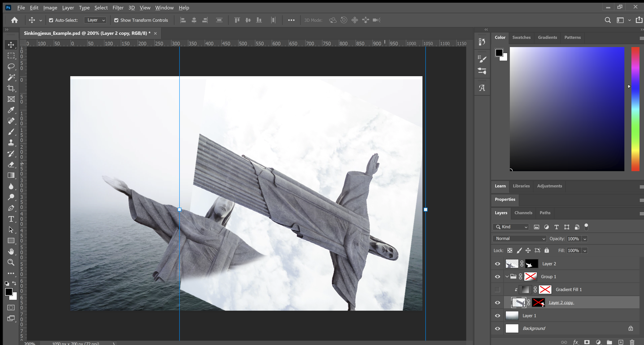Screen dimensions: 644x345
Task: Open the workspace switcher dropdown arrow
Action: tap(630, 20)
